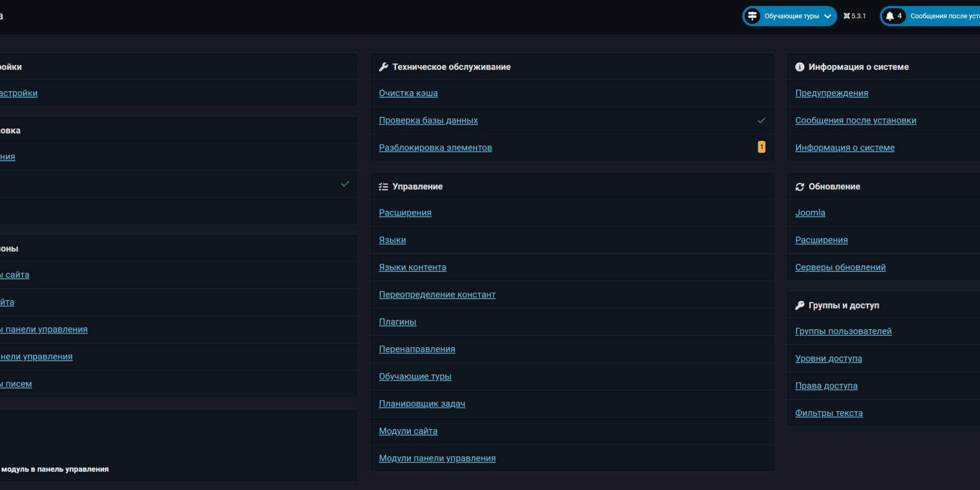
Task: Click the bell notification icon in header
Action: coord(890,16)
